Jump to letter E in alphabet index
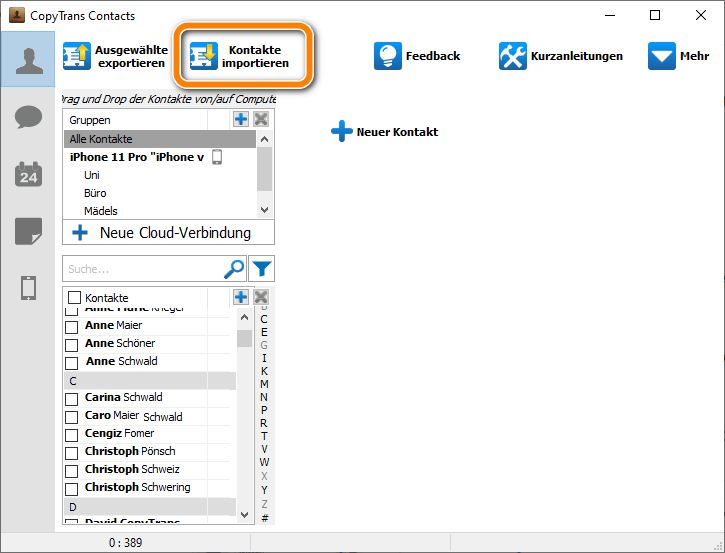 tap(264, 332)
